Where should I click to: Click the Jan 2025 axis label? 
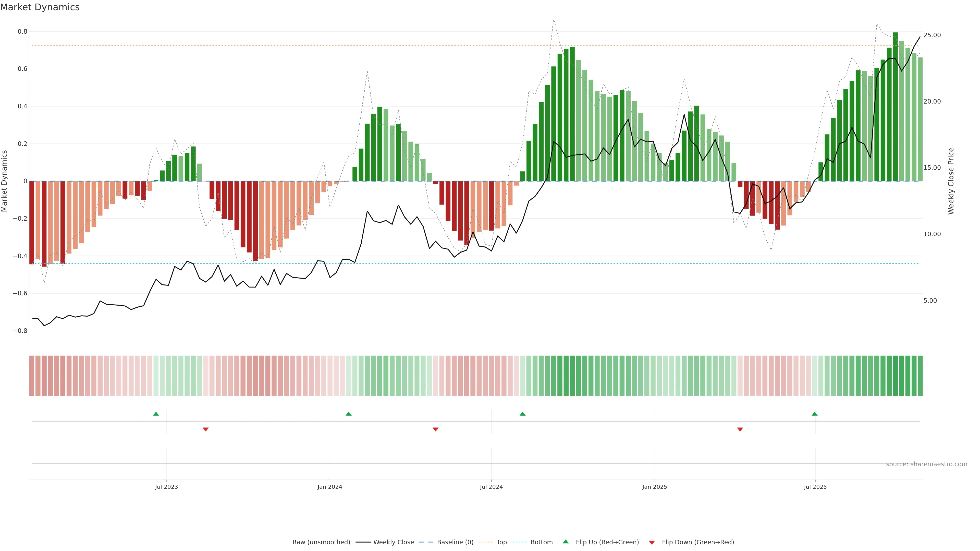click(654, 487)
